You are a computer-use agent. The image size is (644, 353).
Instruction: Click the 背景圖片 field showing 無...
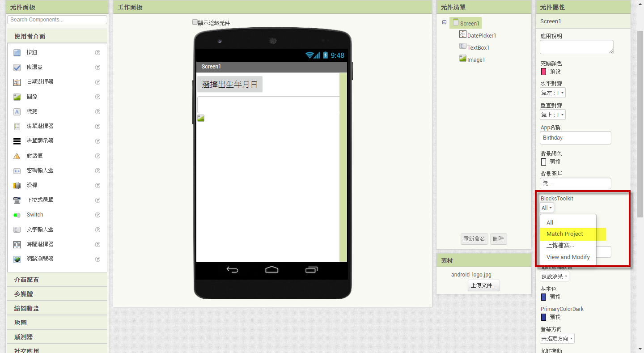click(575, 183)
